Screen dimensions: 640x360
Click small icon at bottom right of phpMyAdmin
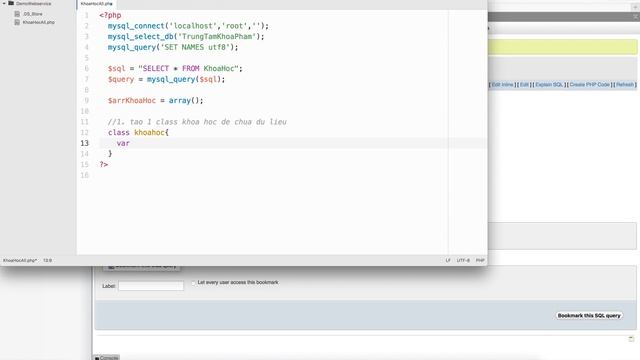click(x=631, y=338)
